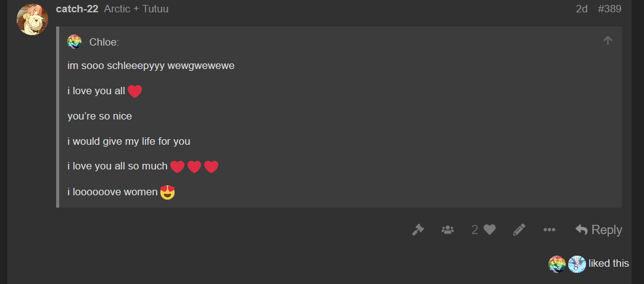Open the 2d post timestamp link
This screenshot has width=644, height=284.
coord(582,9)
